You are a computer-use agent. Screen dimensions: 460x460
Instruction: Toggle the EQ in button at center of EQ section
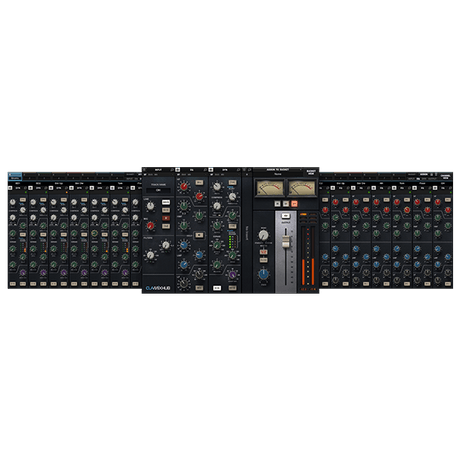point(199,235)
